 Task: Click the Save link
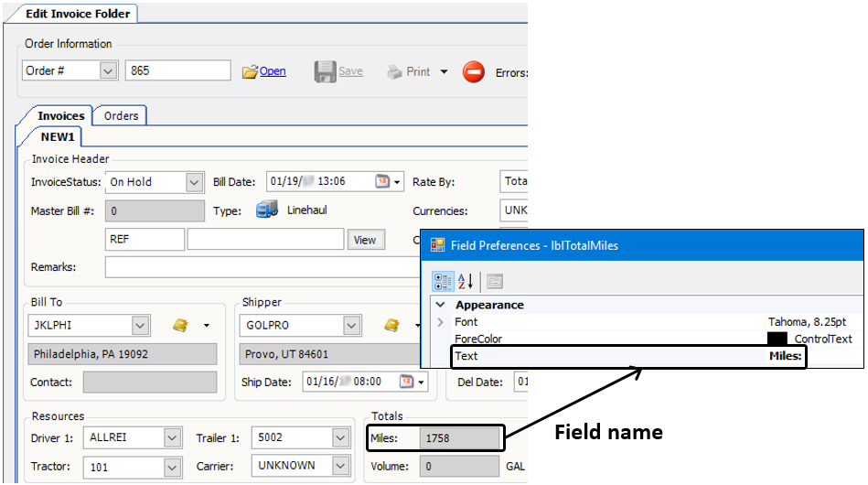coord(350,70)
